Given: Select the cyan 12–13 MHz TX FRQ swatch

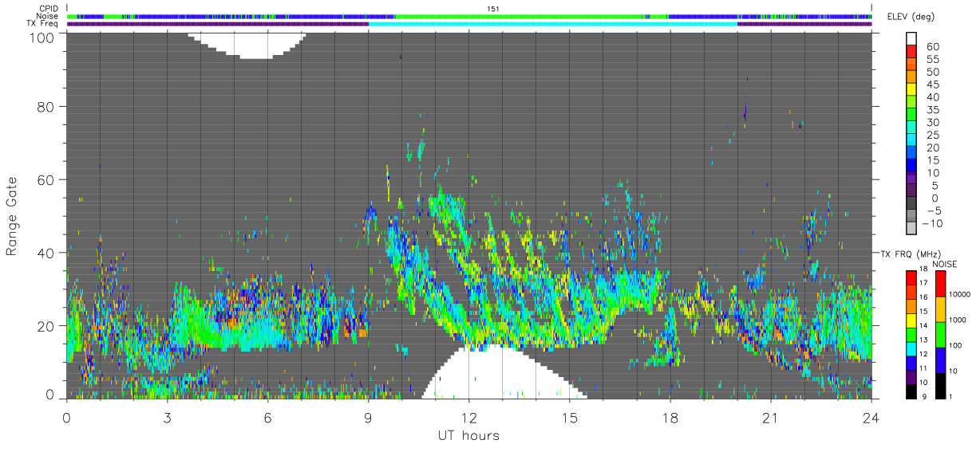Looking at the screenshot, I should coord(911,348).
